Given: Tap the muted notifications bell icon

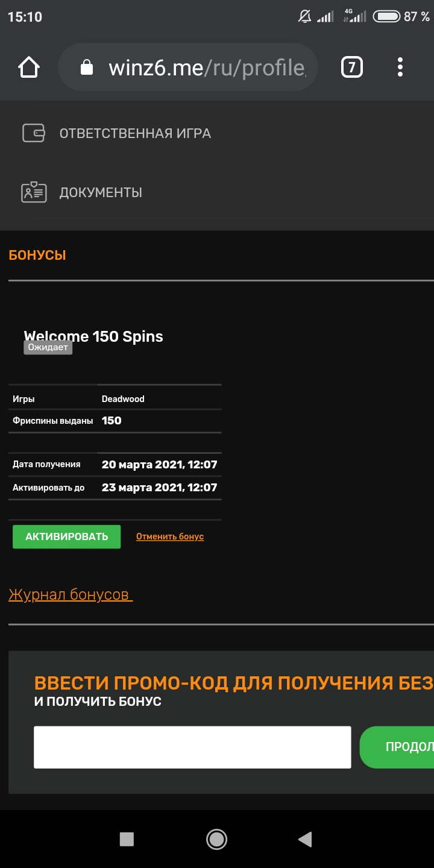Looking at the screenshot, I should click(305, 17).
